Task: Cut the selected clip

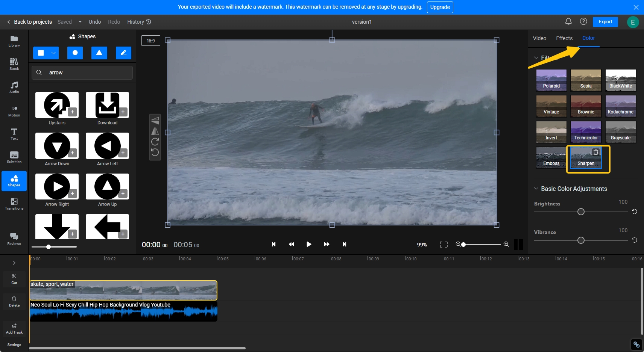Action: pos(14,279)
